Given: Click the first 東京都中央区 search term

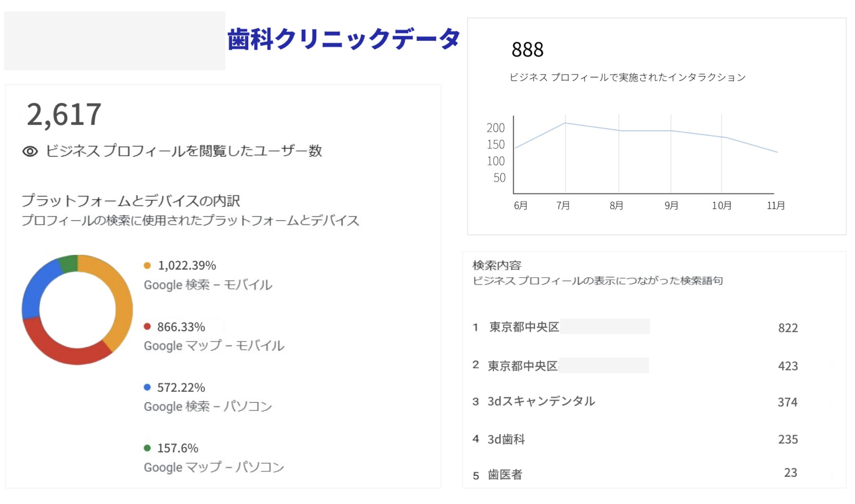Looking at the screenshot, I should pos(524,327).
